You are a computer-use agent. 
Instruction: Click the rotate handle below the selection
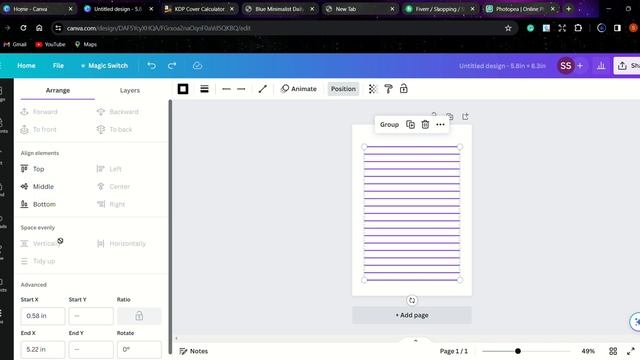[x=412, y=300]
